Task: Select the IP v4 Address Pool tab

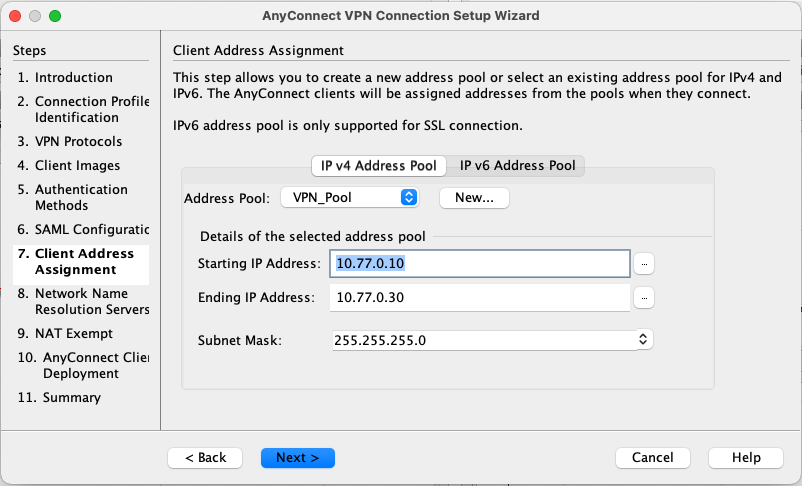Action: tap(378, 165)
